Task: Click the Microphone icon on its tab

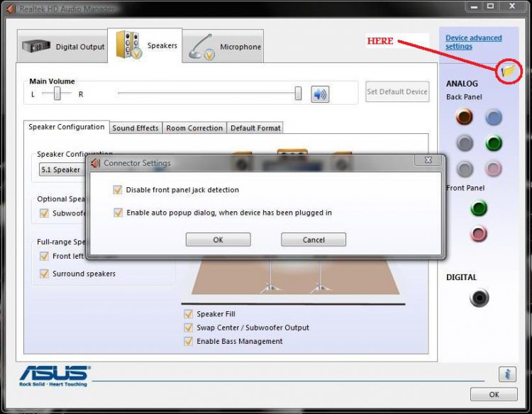Action: coord(202,47)
